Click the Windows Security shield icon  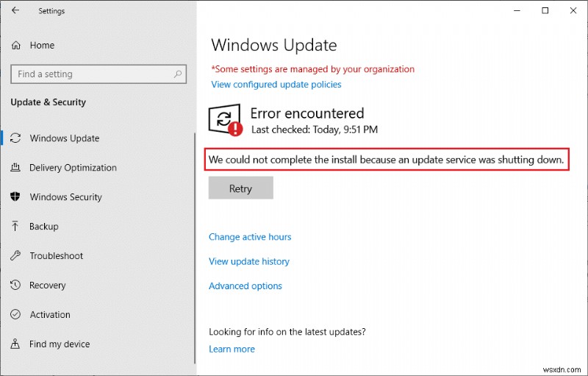[15, 197]
